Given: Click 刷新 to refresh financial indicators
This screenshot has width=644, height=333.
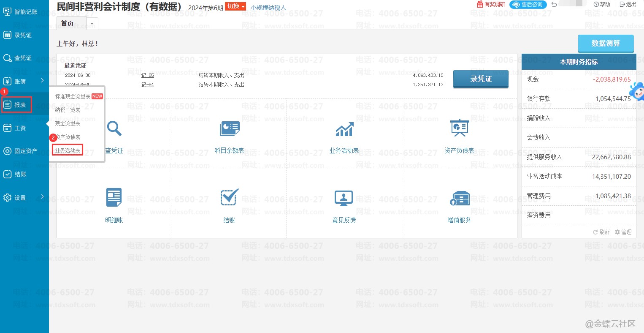Looking at the screenshot, I should tap(601, 232).
